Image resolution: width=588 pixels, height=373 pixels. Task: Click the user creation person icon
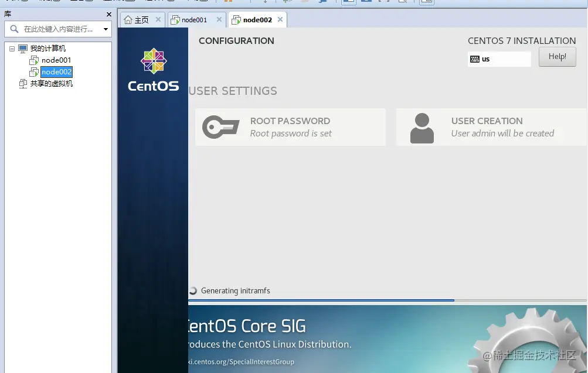click(x=422, y=128)
